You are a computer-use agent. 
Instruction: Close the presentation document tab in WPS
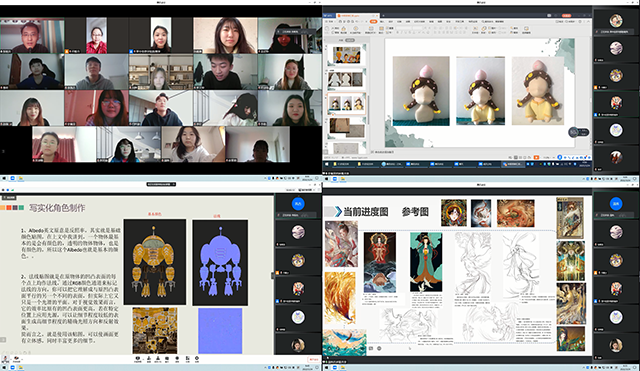[x=377, y=16]
